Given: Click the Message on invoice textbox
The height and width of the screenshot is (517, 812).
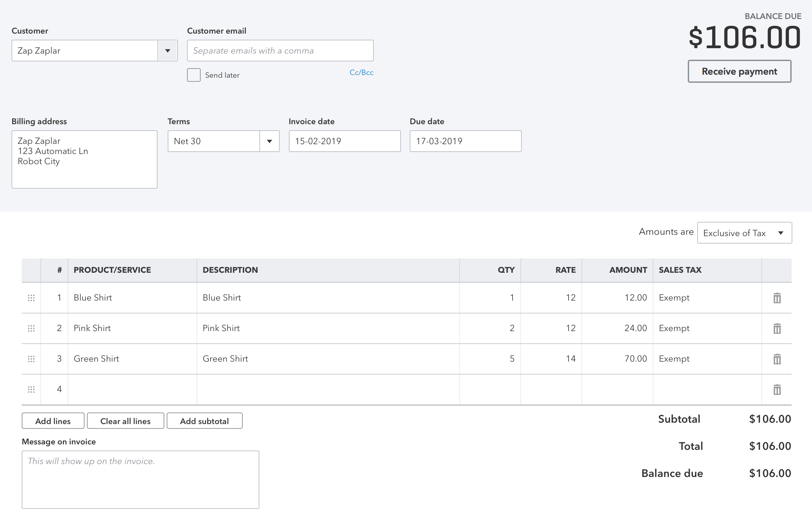Looking at the screenshot, I should [x=140, y=479].
